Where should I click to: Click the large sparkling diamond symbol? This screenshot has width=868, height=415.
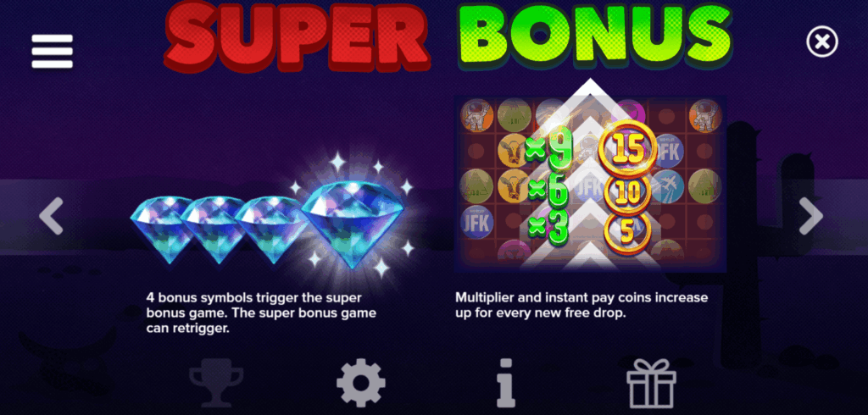click(x=353, y=223)
